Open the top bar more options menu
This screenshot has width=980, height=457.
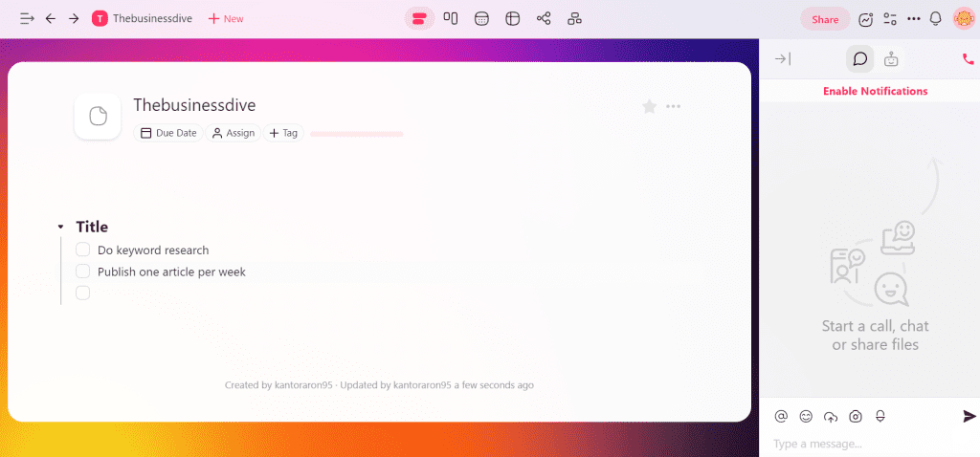(x=913, y=18)
